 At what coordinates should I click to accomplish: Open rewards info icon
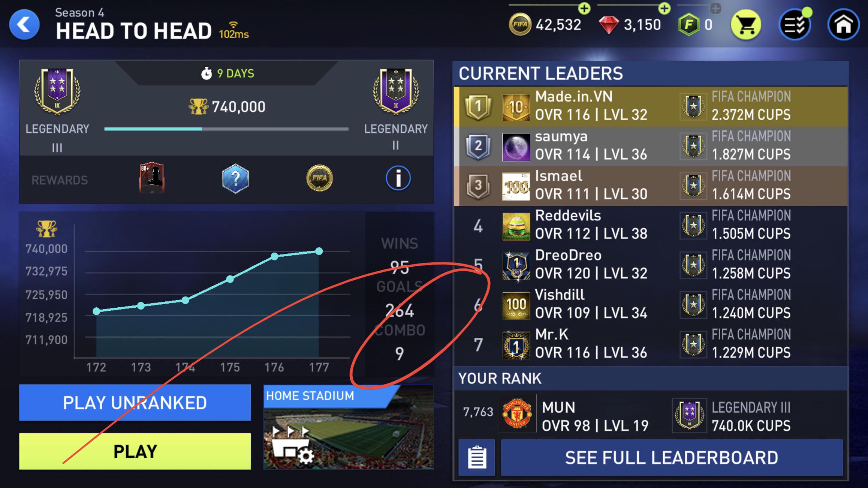[398, 178]
